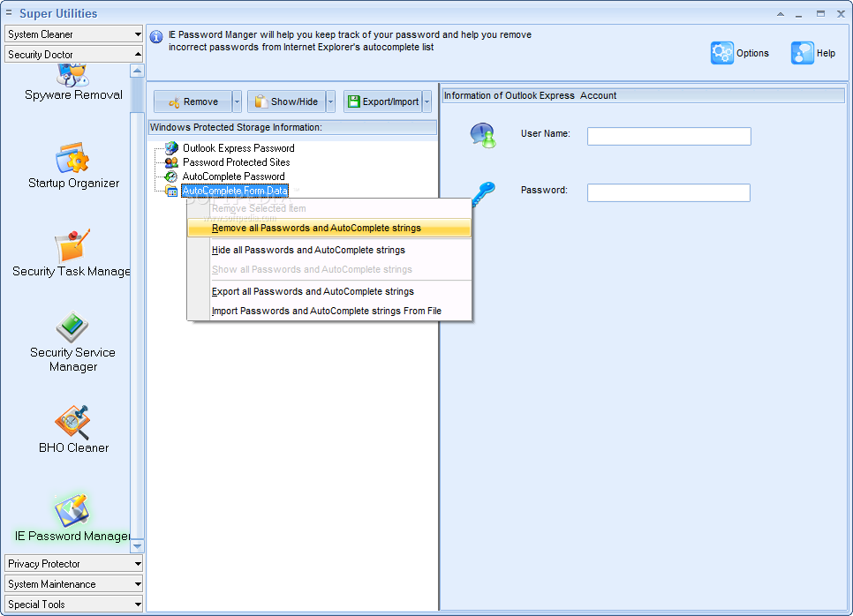Screen dimensions: 853x616
Task: Collapse the Security Doctor section
Action: coord(73,55)
